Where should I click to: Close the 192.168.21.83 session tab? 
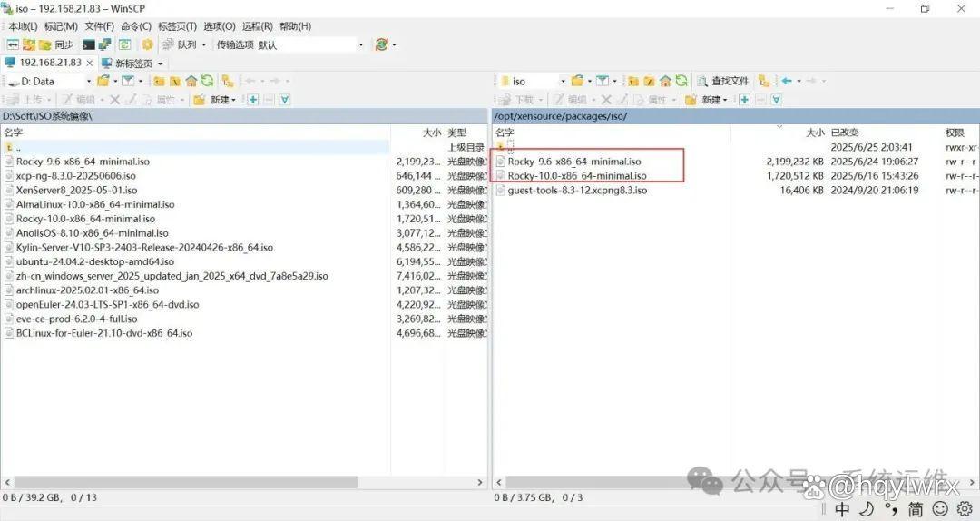click(x=89, y=64)
